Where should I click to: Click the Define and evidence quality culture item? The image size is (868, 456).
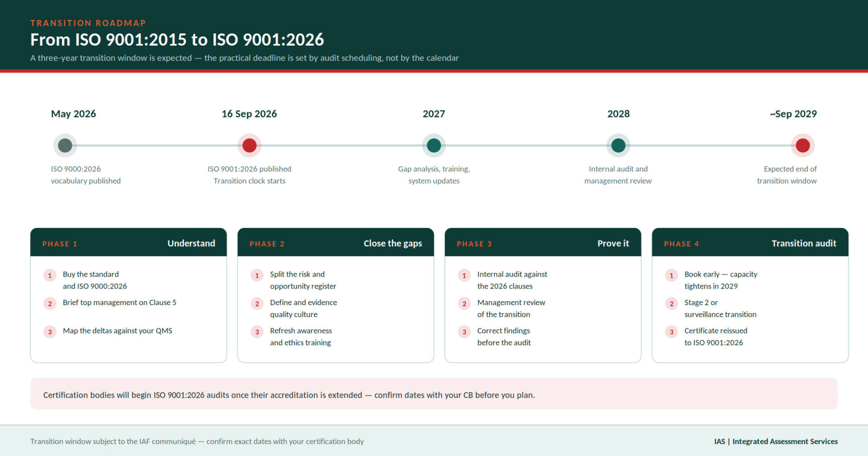(303, 308)
